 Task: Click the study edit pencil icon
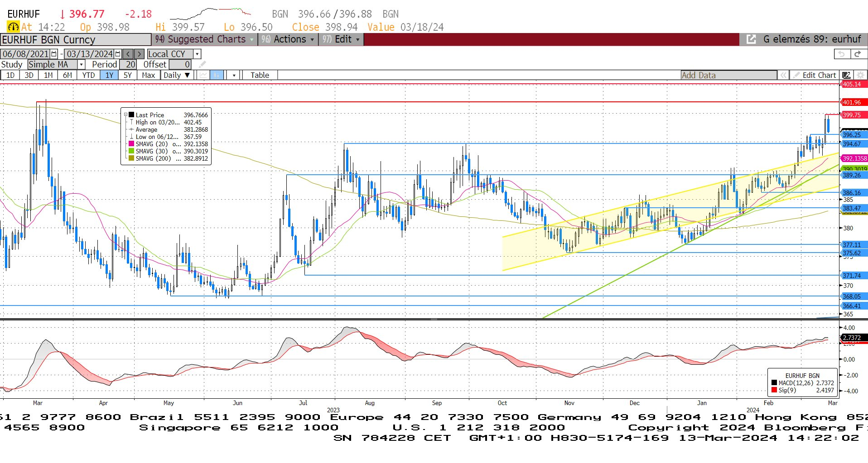coord(202,65)
